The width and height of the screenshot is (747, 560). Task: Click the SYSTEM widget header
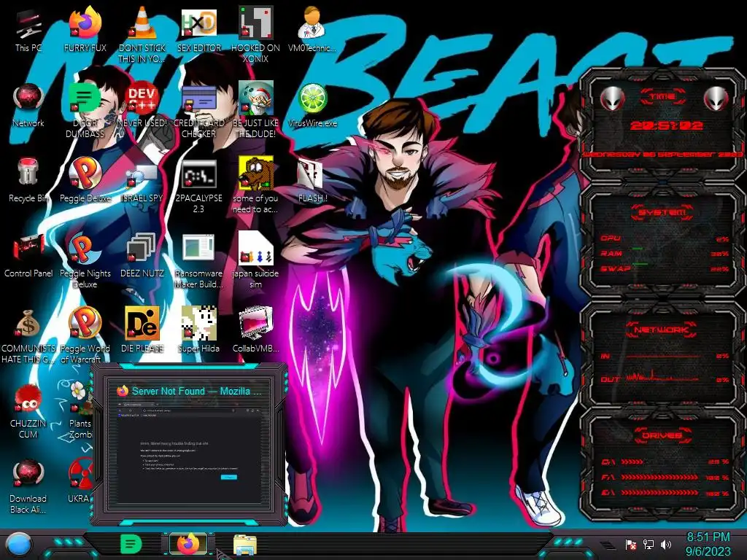662,212
